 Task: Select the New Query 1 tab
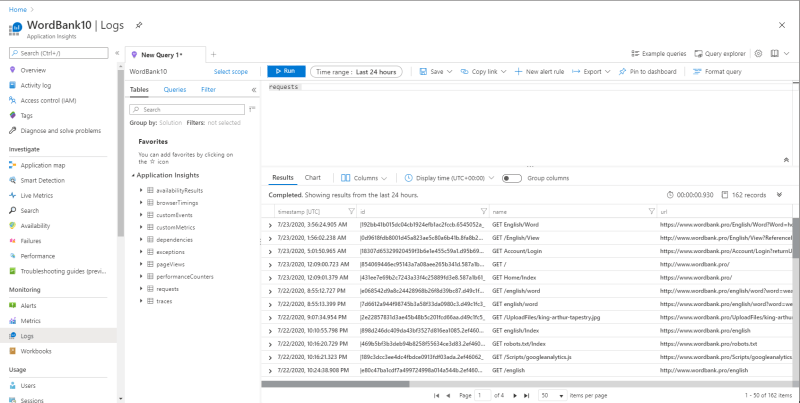165,55
